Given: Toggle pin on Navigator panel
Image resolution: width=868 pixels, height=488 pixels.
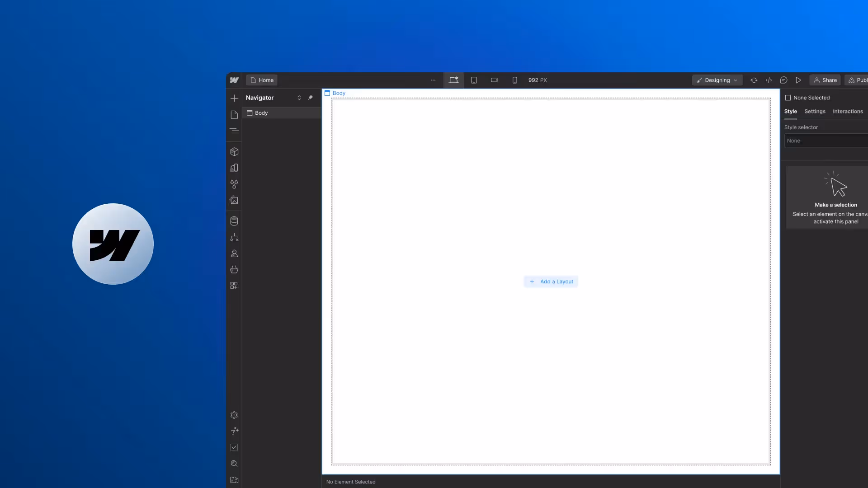Looking at the screenshot, I should pos(310,98).
